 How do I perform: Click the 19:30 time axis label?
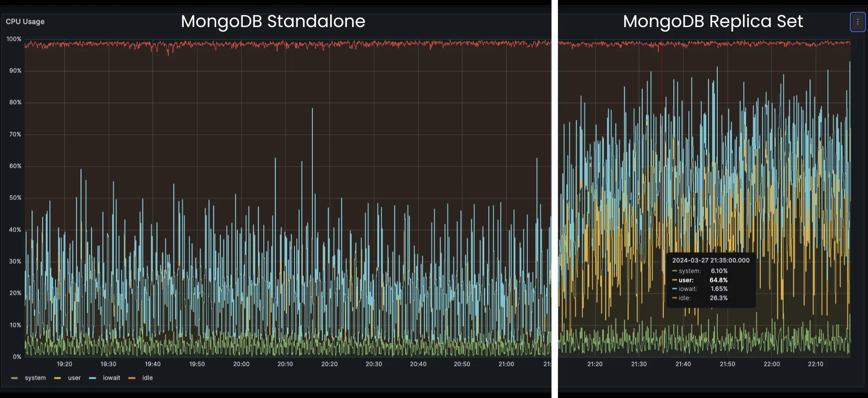tap(109, 364)
